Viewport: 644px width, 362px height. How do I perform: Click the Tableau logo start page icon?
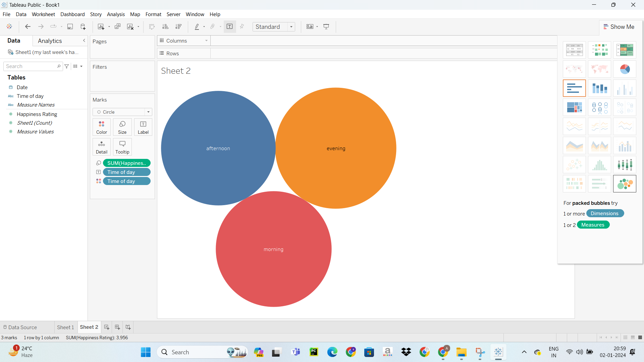pos(9,26)
